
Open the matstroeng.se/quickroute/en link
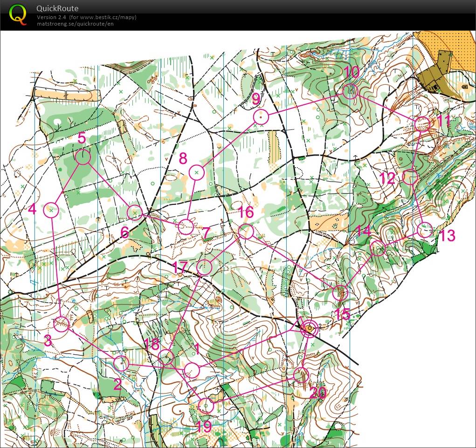(x=75, y=24)
